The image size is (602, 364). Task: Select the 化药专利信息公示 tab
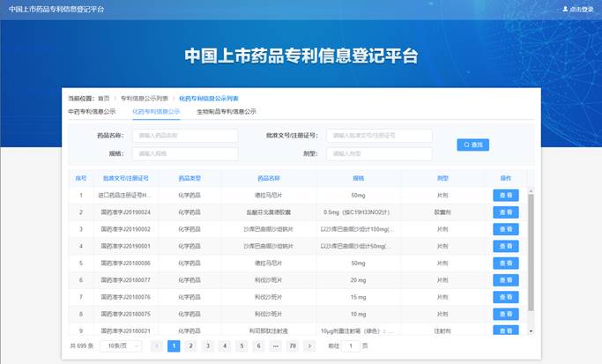(x=156, y=112)
